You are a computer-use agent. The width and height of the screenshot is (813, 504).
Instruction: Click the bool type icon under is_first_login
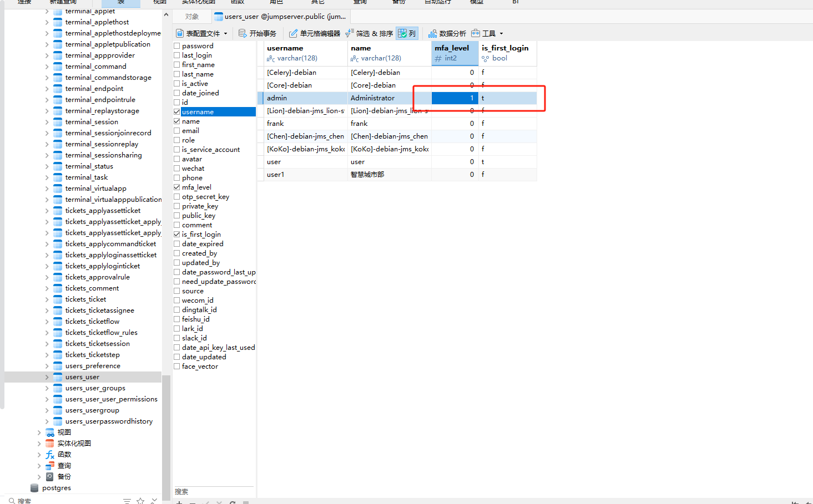486,58
